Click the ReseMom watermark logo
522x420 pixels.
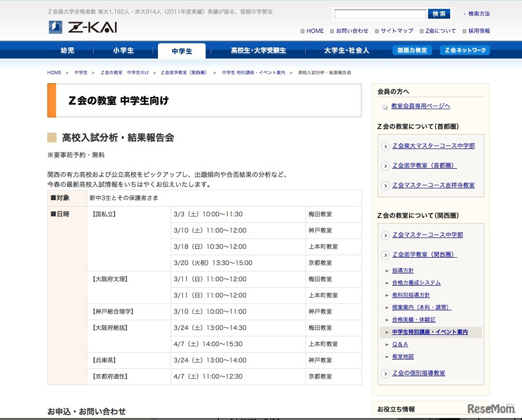coord(491,408)
